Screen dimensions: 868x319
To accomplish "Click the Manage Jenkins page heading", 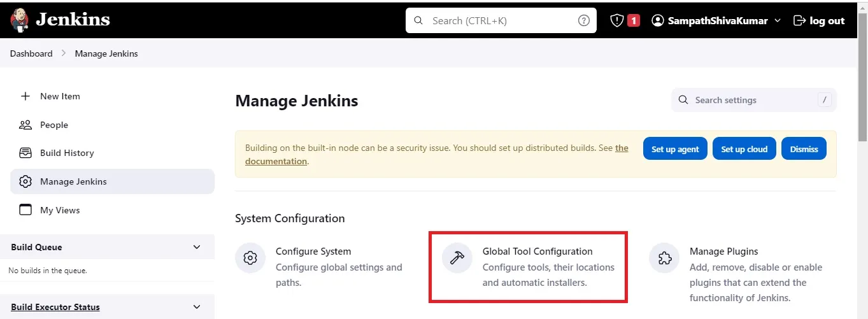I will (297, 101).
